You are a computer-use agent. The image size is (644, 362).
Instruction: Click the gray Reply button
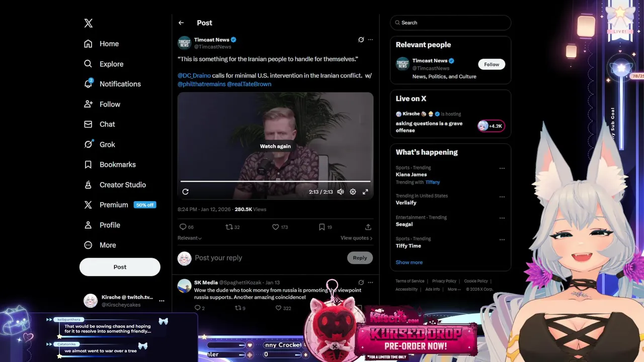[360, 258]
